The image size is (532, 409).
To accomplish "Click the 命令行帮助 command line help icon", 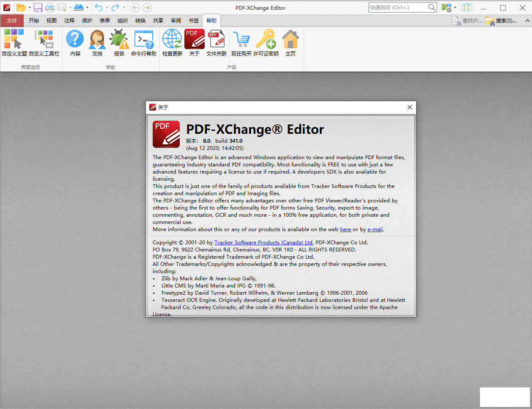I will pos(144,42).
